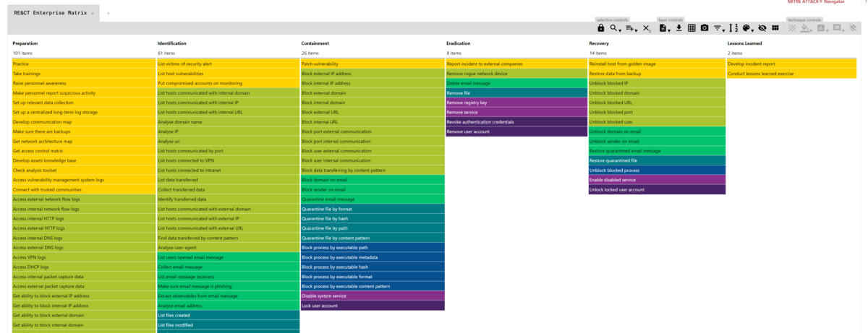
Task: Select Block process by executable hash
Action: [x=373, y=267]
